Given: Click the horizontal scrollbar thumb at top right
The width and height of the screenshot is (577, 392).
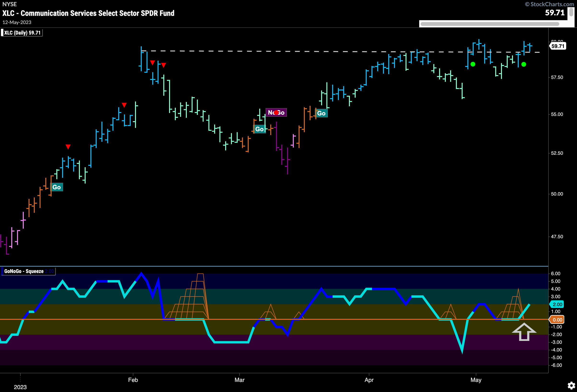Looking at the screenshot, I should pos(490,24).
